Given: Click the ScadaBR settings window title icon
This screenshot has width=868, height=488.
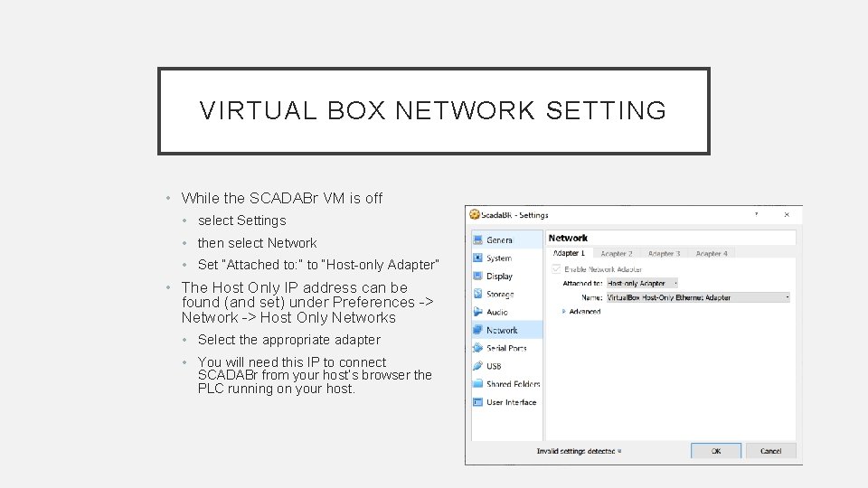Looking at the screenshot, I should coord(475,215).
